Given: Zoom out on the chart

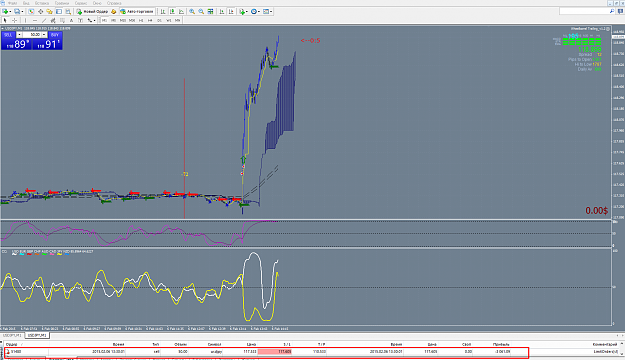Looking at the screenshot, I should point(201,12).
